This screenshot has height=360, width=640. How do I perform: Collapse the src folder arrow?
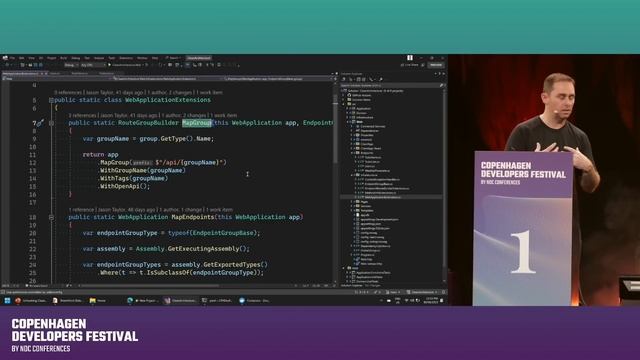point(343,104)
